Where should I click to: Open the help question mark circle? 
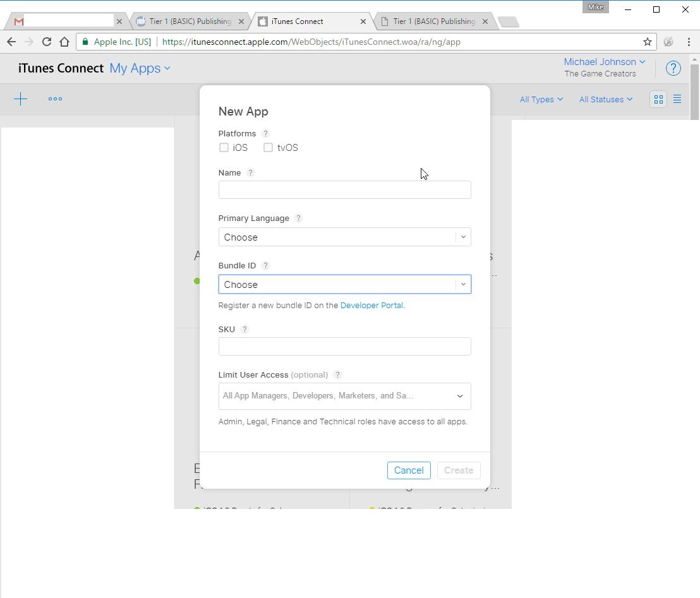(x=673, y=68)
